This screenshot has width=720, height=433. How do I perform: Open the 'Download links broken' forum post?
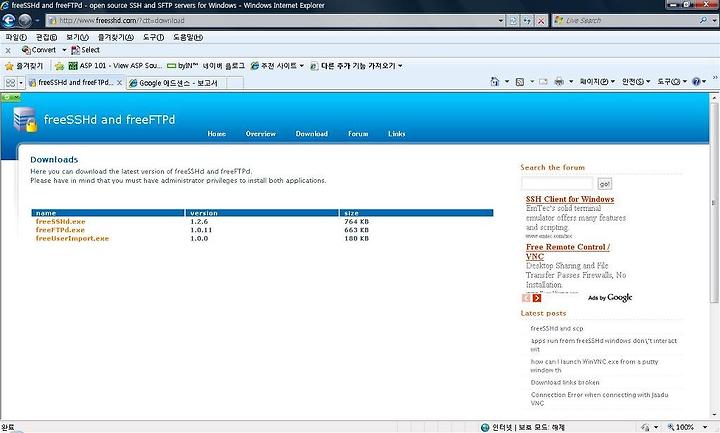(565, 382)
